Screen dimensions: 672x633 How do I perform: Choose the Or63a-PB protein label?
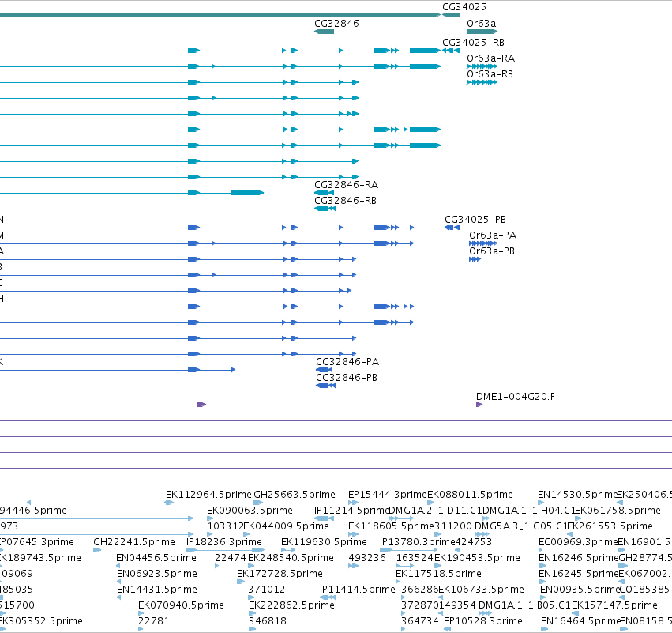(492, 251)
